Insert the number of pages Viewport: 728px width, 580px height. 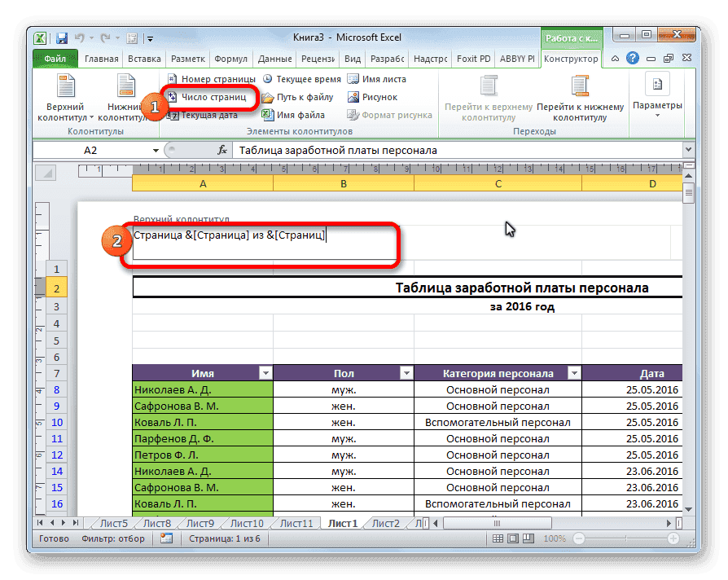pos(212,96)
